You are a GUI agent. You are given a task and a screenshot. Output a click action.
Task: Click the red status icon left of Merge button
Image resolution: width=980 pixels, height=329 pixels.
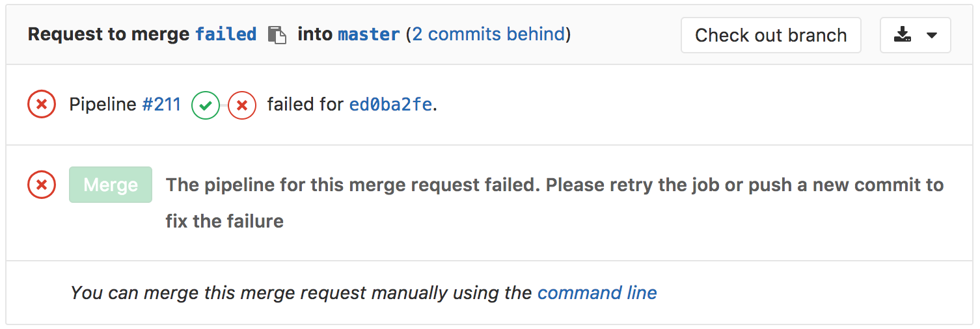(42, 185)
